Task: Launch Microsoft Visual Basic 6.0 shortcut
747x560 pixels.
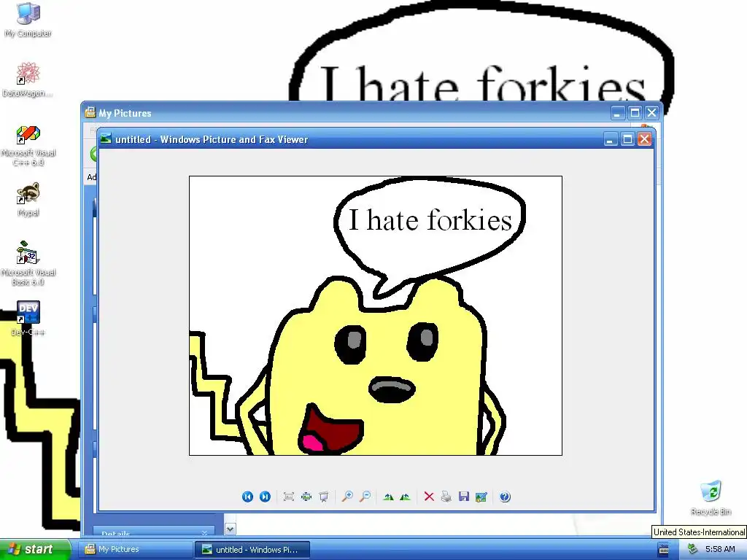Action: 28,263
